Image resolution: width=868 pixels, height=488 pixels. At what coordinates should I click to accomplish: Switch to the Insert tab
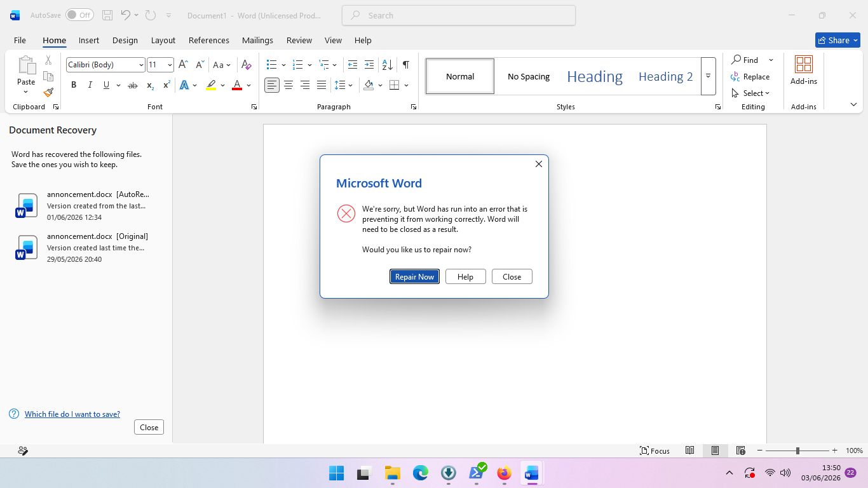pos(89,40)
